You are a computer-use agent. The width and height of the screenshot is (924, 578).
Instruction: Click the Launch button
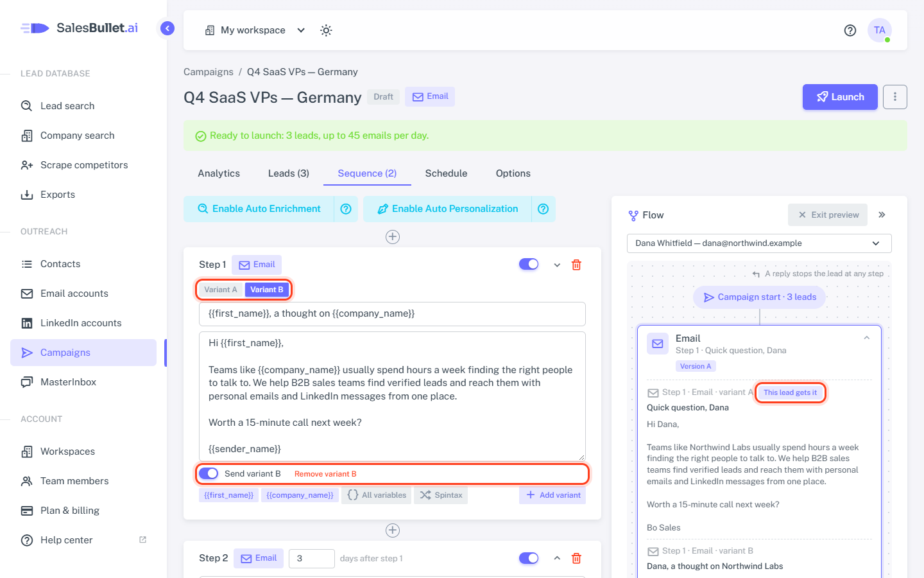point(840,97)
